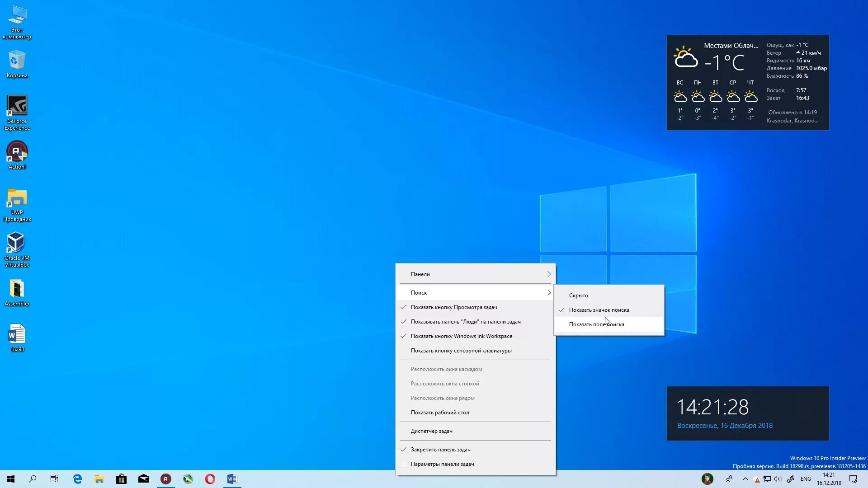Enable 'Показать кнопку сенсорной клавиатуры'
Screen dimensions: 868x488
461,351
